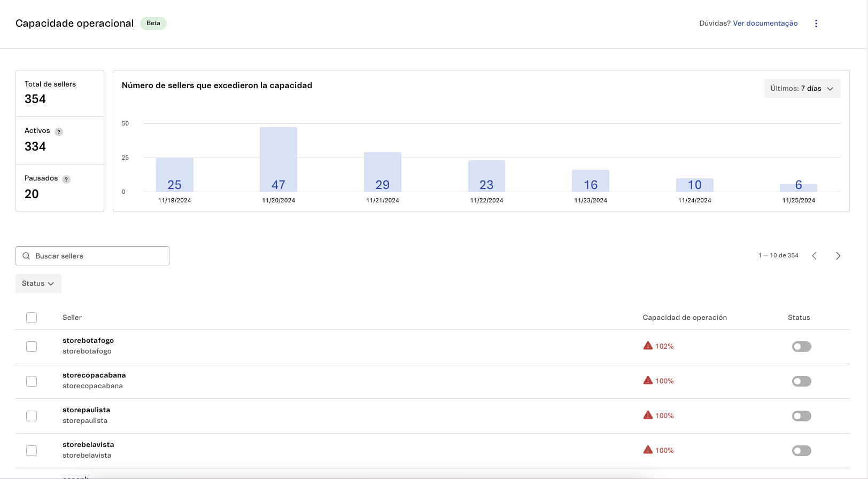
Task: Click the warning icon for storecopacabana
Action: pyautogui.click(x=648, y=381)
